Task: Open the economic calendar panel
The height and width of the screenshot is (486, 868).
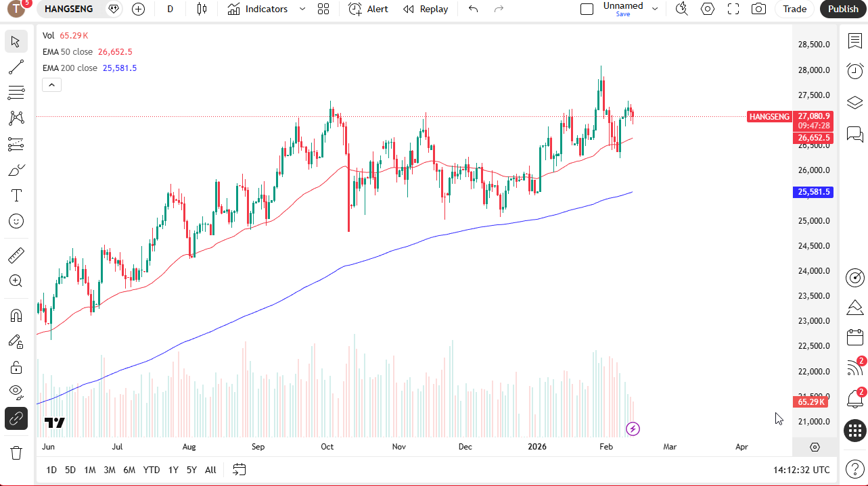Action: coord(855,337)
